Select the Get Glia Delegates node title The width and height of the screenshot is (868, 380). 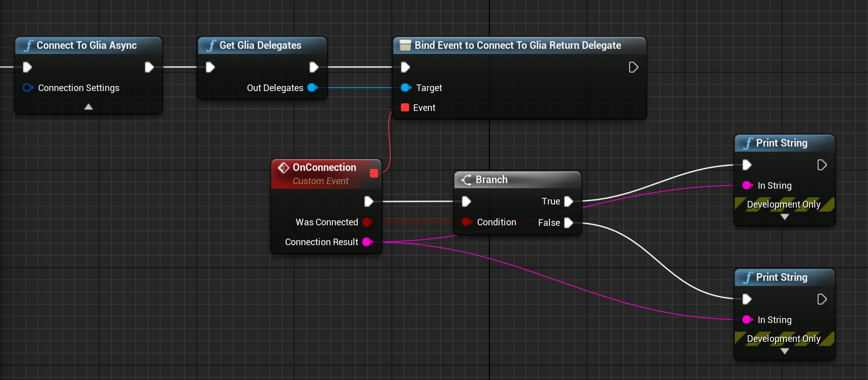[260, 45]
